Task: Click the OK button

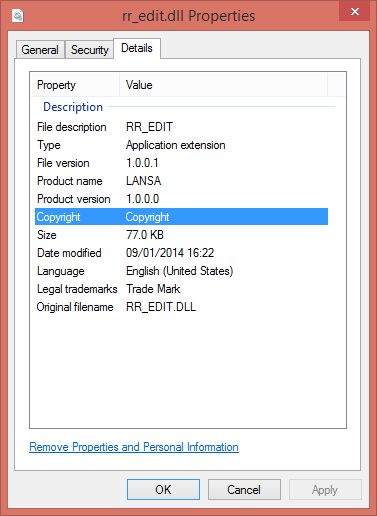Action: click(x=163, y=489)
